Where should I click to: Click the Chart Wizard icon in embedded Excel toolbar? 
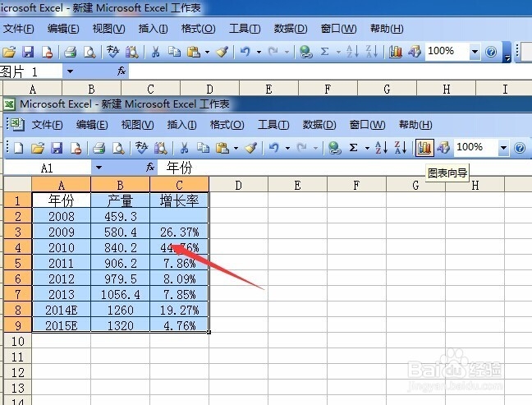pos(424,148)
